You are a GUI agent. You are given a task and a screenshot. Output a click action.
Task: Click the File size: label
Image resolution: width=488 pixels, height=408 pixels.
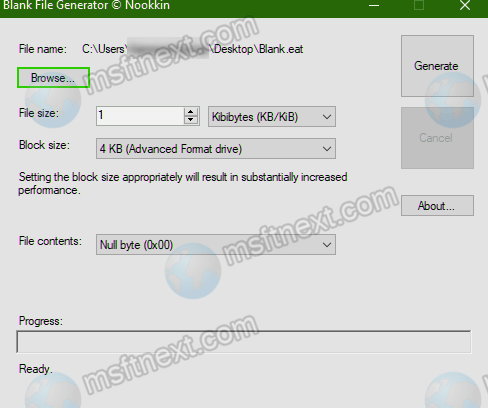pyautogui.click(x=39, y=113)
